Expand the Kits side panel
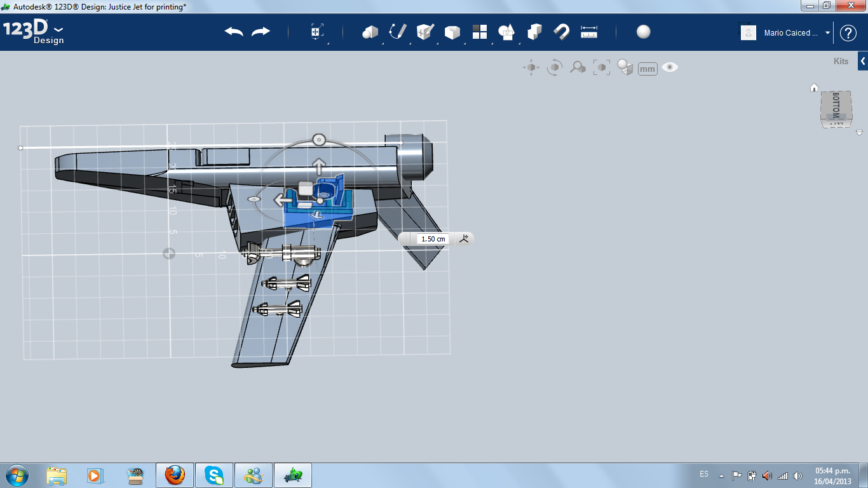 click(863, 61)
